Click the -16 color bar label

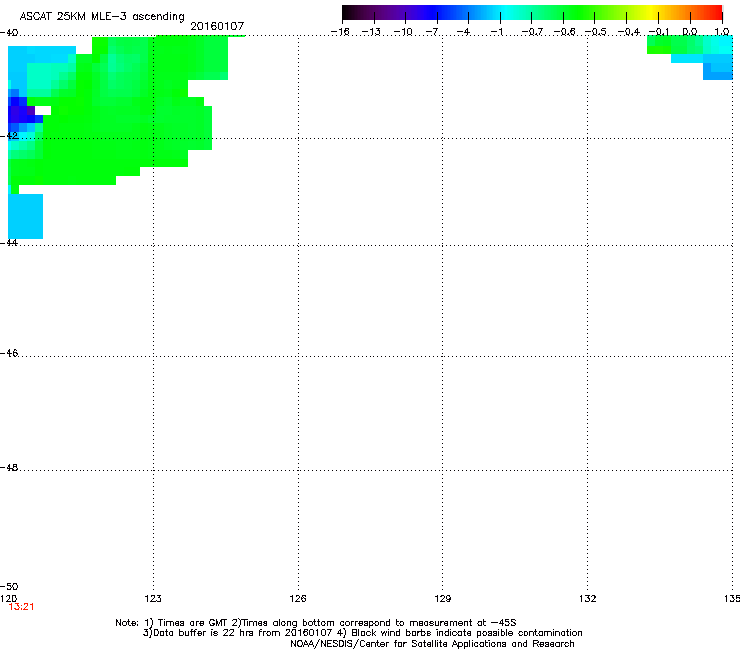coord(340,32)
